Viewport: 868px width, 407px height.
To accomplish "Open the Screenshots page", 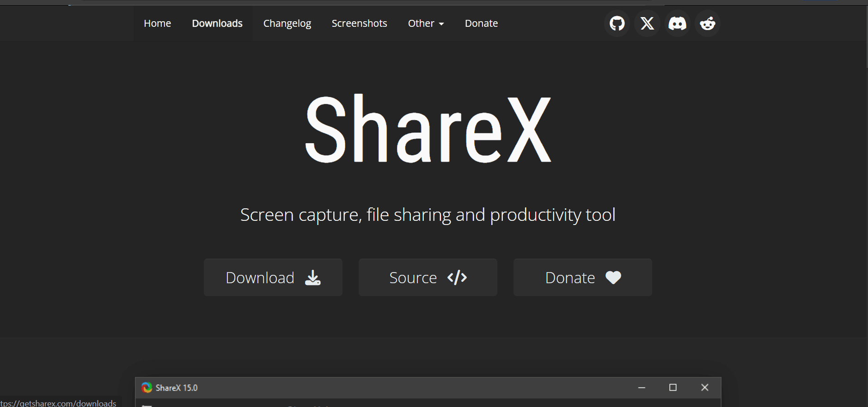I will 359,23.
